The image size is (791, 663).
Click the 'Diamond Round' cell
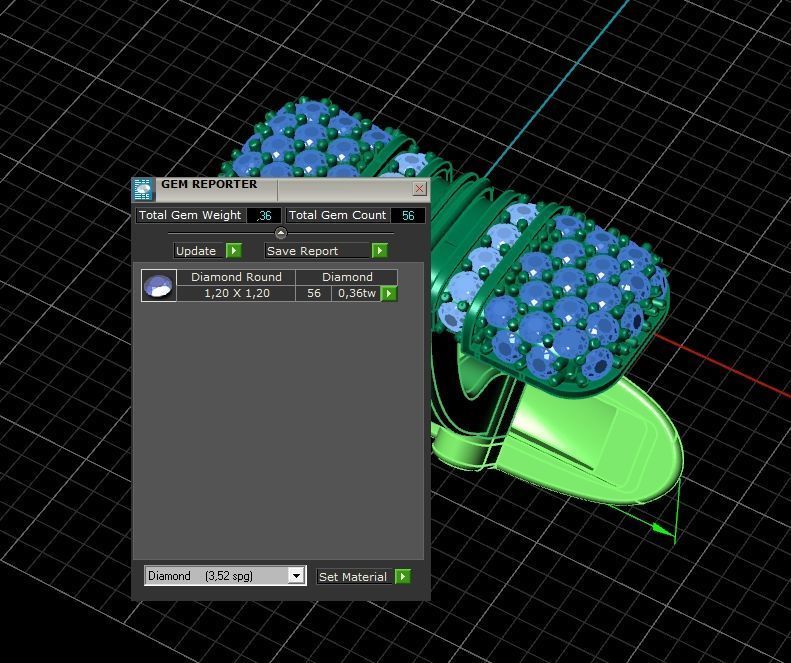coord(236,277)
